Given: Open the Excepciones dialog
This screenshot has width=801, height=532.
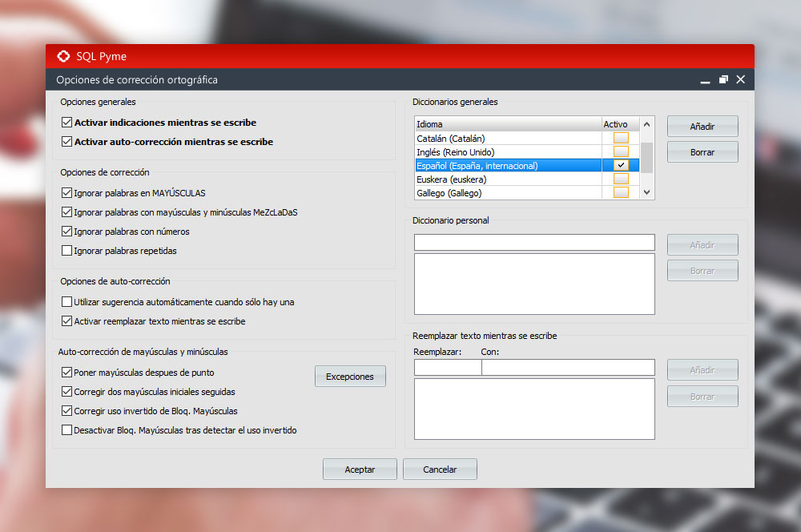Looking at the screenshot, I should coord(350,375).
